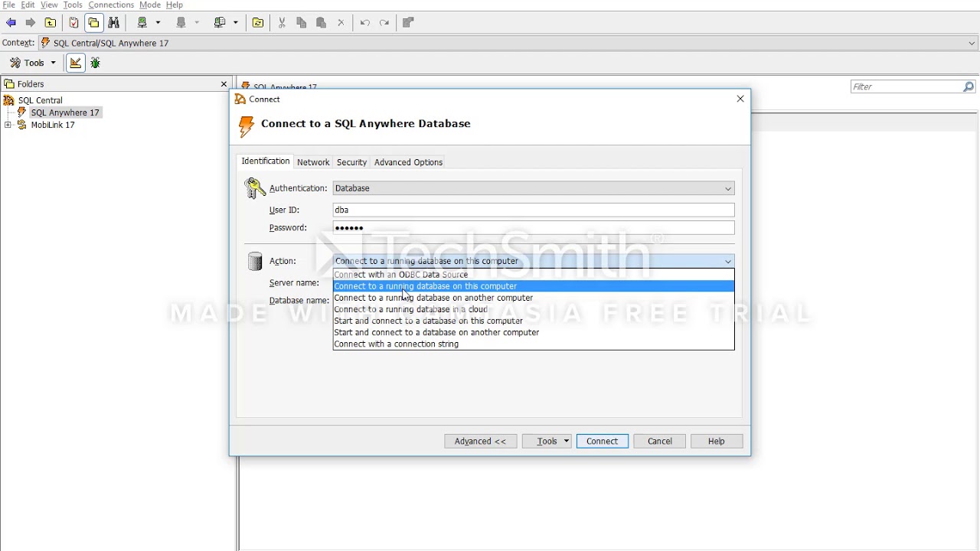
Task: Click the Cancel button
Action: pyautogui.click(x=659, y=442)
